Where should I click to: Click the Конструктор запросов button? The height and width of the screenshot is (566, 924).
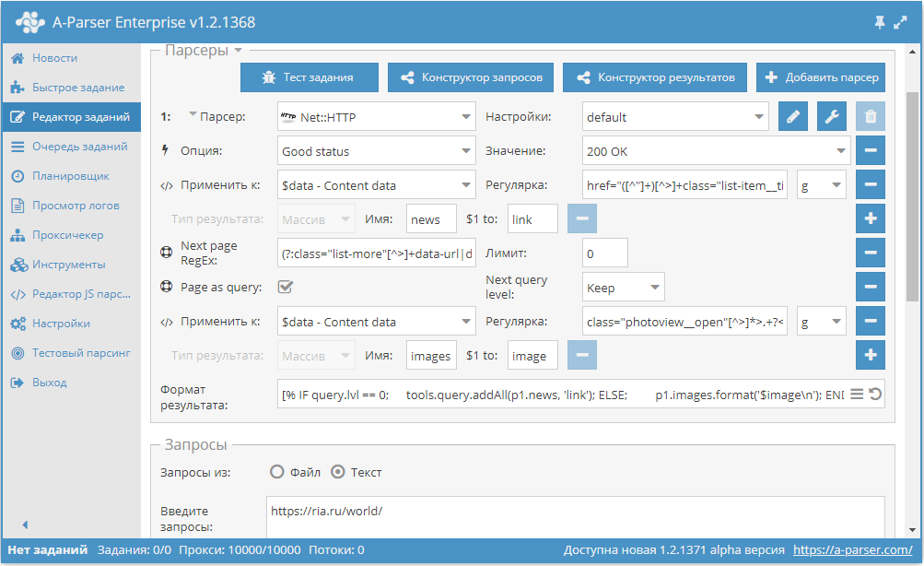470,77
